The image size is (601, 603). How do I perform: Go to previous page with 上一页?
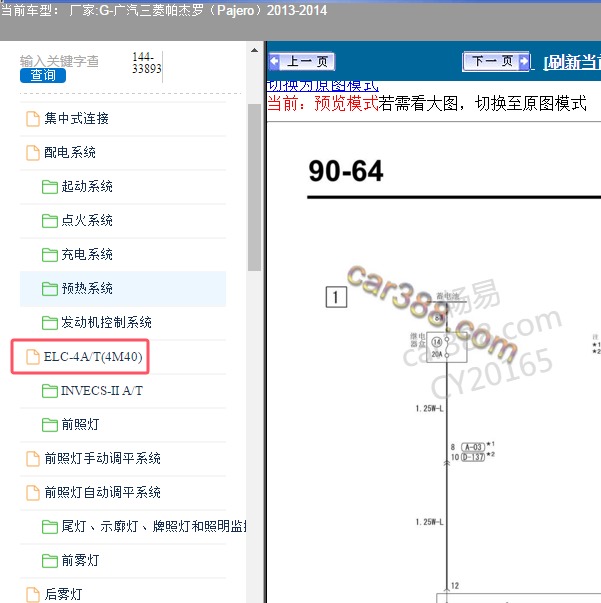[x=301, y=62]
